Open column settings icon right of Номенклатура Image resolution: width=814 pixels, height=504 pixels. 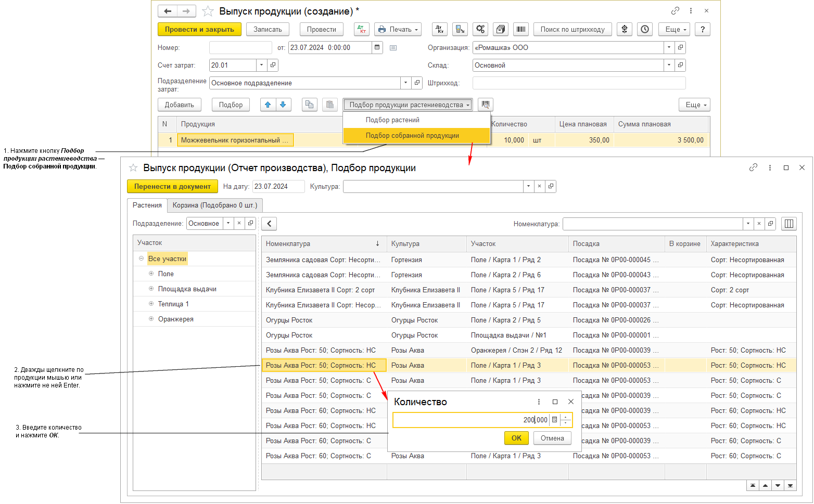click(788, 224)
